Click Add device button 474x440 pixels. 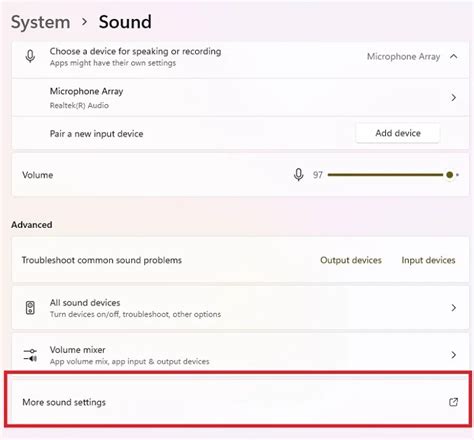click(398, 133)
